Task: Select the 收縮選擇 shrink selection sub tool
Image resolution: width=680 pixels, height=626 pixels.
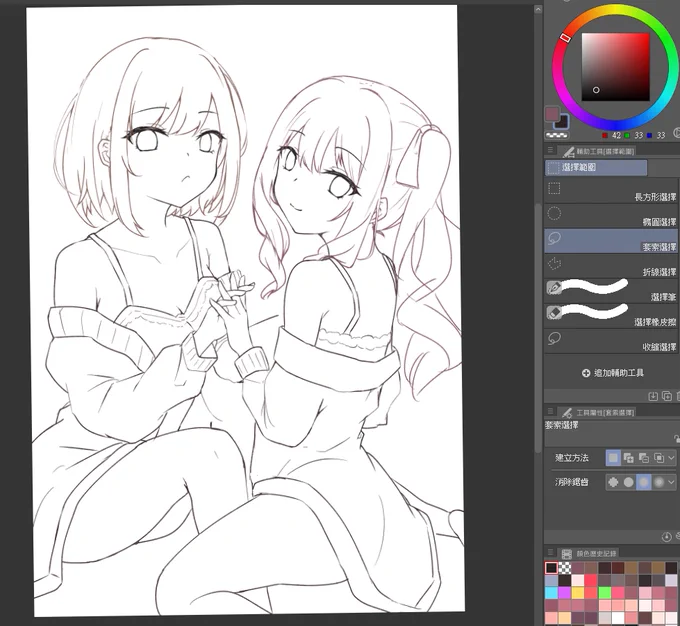Action: tap(611, 341)
